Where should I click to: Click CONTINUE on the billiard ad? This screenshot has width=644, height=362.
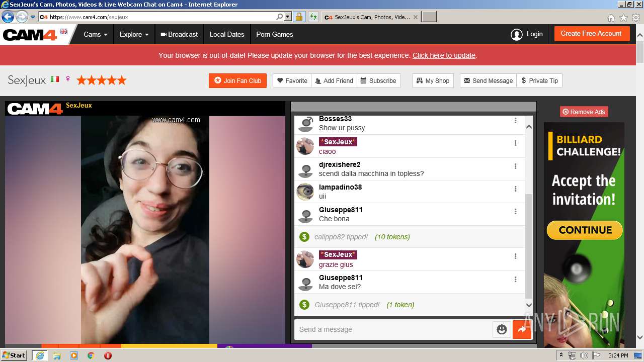pos(585,230)
